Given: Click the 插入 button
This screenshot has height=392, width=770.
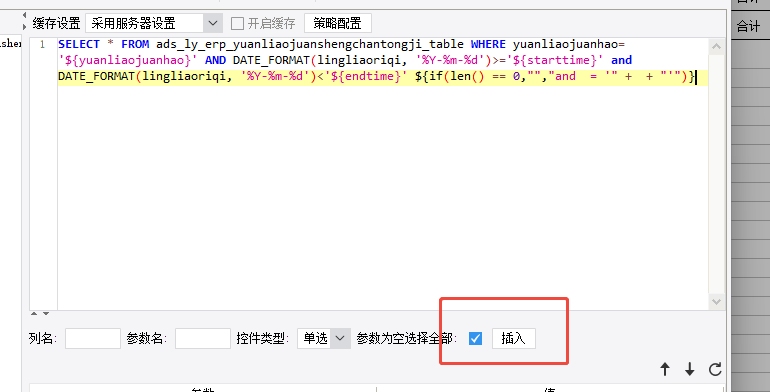Looking at the screenshot, I should coord(514,338).
